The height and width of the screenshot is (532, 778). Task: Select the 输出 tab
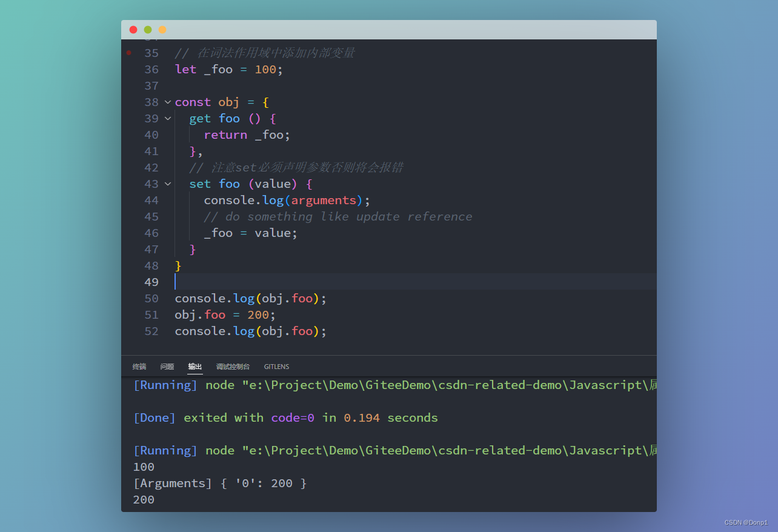[x=195, y=367]
